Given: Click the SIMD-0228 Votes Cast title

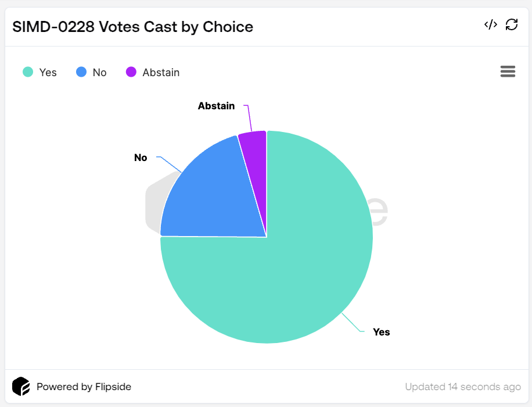Looking at the screenshot, I should tap(134, 27).
